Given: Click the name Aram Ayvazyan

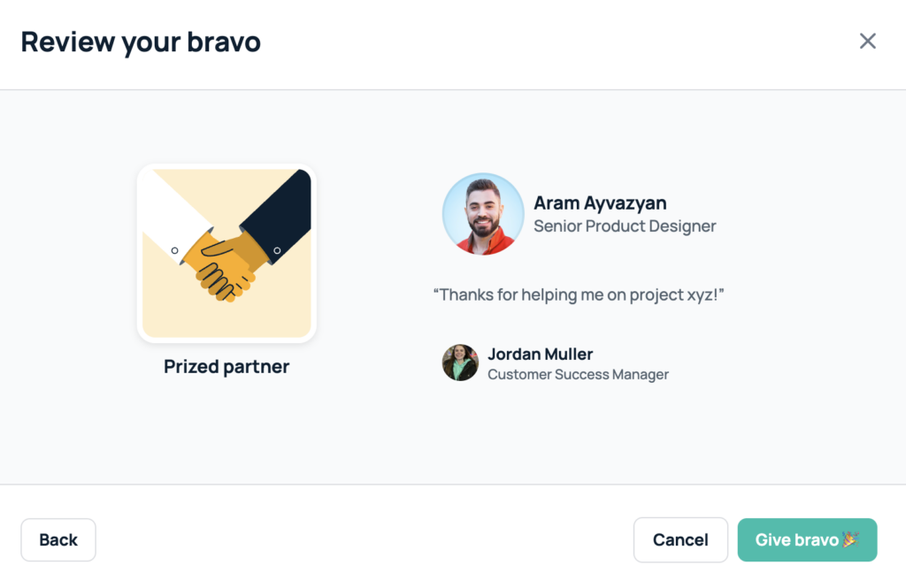Looking at the screenshot, I should 600,203.
